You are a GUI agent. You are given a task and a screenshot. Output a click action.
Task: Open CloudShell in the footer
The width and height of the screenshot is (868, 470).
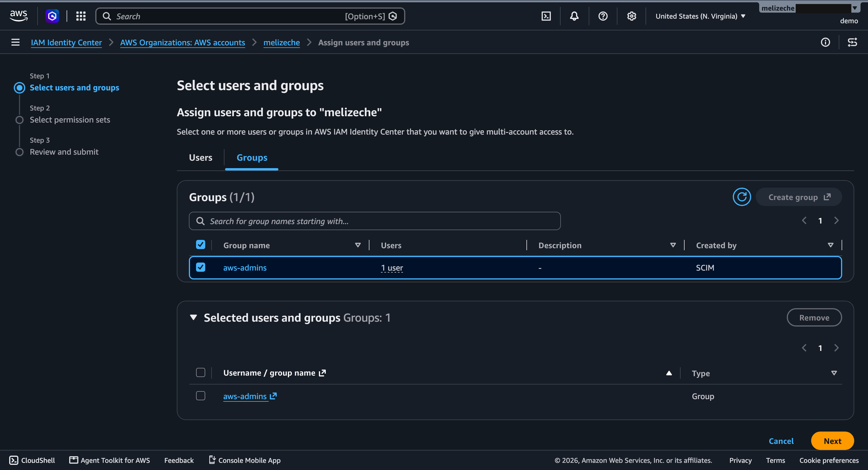tap(32, 460)
